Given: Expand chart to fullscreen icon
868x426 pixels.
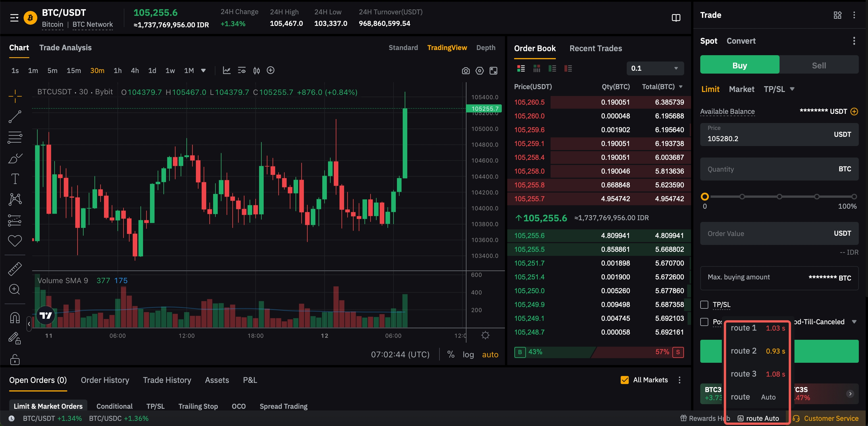Looking at the screenshot, I should click(493, 70).
